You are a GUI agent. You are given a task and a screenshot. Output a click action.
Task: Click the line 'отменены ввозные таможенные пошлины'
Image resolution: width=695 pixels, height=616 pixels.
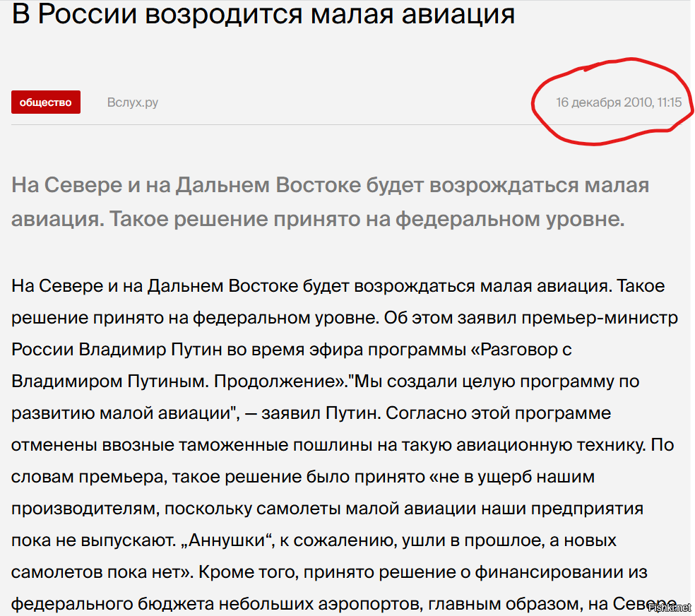tap(343, 444)
